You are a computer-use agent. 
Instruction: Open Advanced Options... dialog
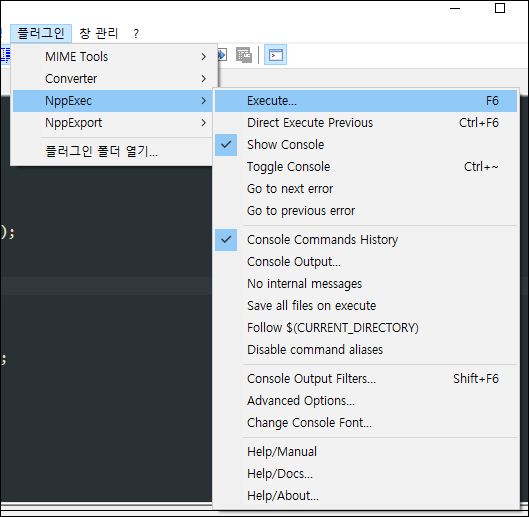[366, 401]
